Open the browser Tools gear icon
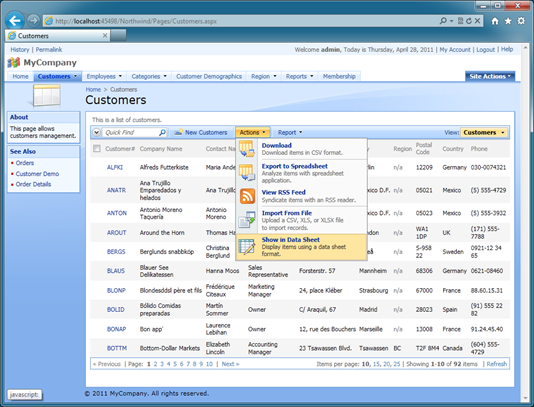Image resolution: width=534 pixels, height=407 pixels. 521,21
